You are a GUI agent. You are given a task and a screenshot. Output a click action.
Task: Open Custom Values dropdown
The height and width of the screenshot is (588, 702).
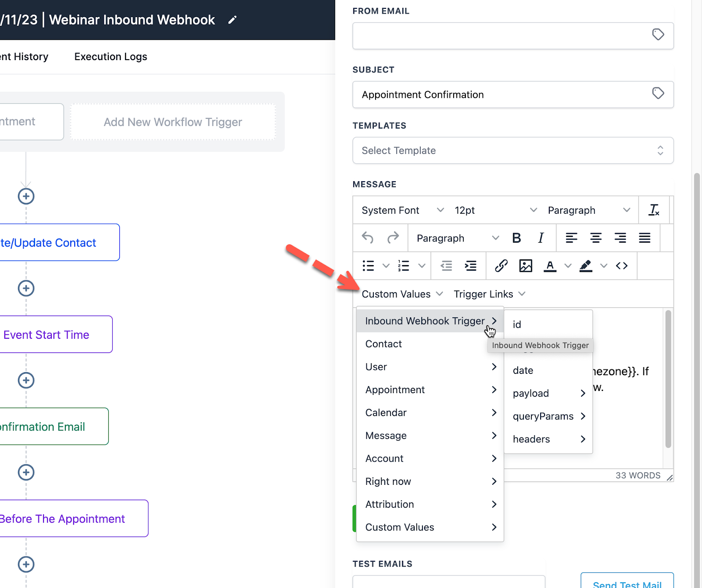point(402,294)
